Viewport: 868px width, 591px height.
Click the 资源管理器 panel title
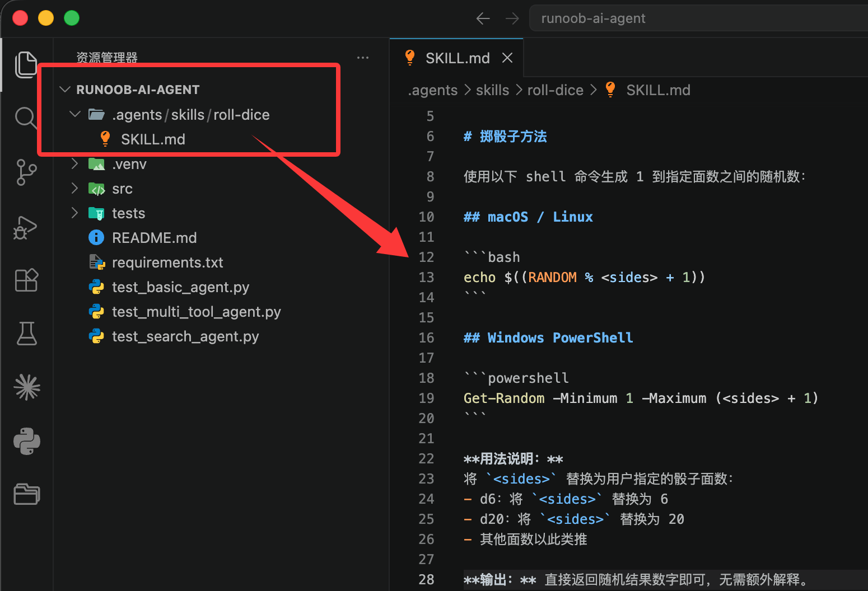[107, 58]
